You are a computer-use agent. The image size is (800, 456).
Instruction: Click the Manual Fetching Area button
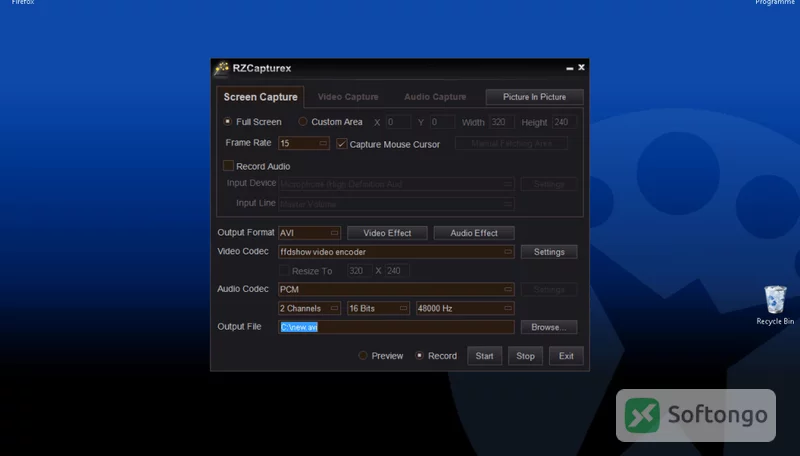click(511, 144)
